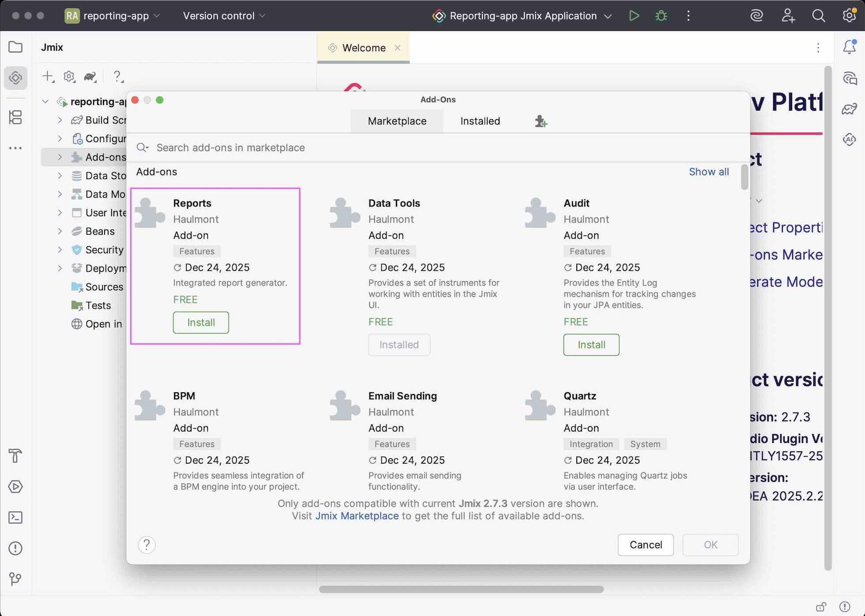The width and height of the screenshot is (865, 616).
Task: Open the Problems tool window
Action: 15,548
